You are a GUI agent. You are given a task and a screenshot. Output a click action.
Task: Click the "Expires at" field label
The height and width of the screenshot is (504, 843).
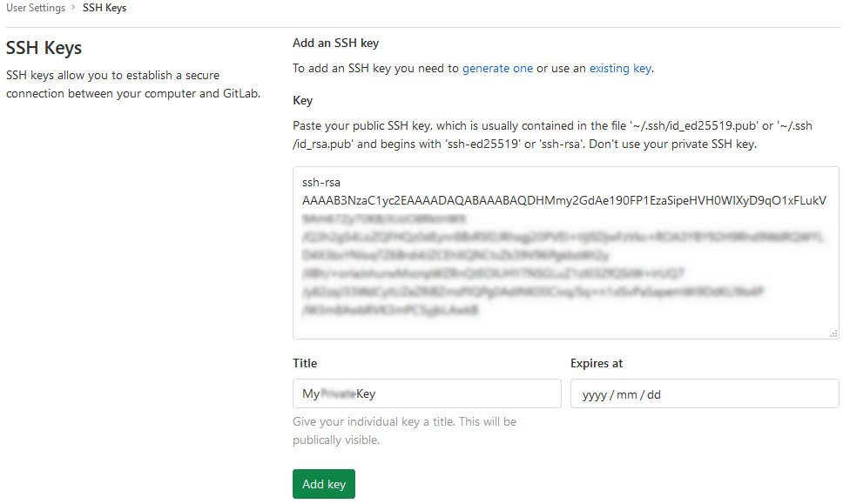tap(597, 363)
